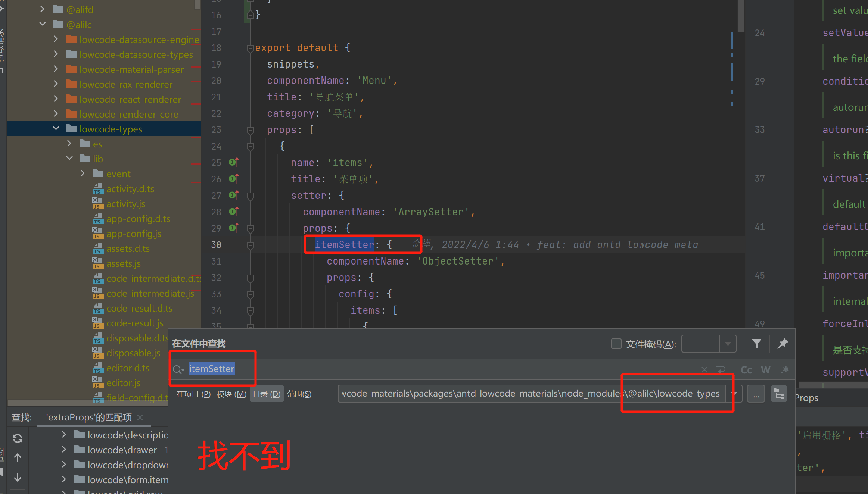This screenshot has height=494, width=868.
Task: Click the JavaScript file icon beside editor.js
Action: click(97, 383)
